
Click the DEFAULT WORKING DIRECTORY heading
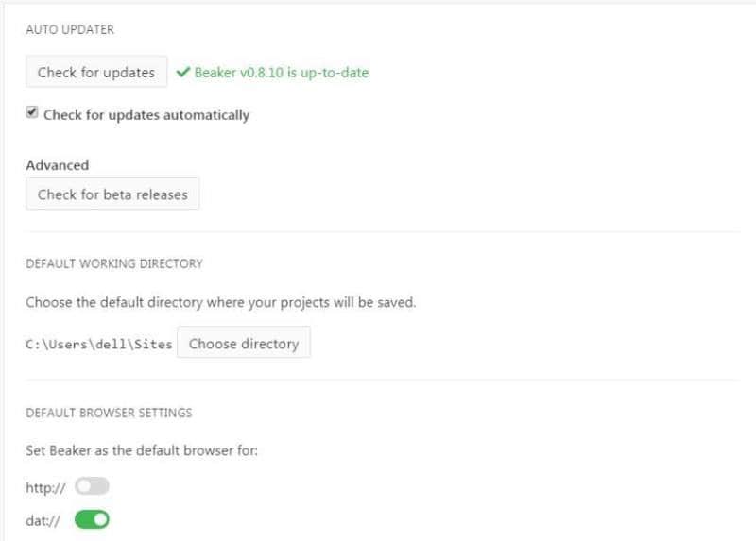(114, 263)
